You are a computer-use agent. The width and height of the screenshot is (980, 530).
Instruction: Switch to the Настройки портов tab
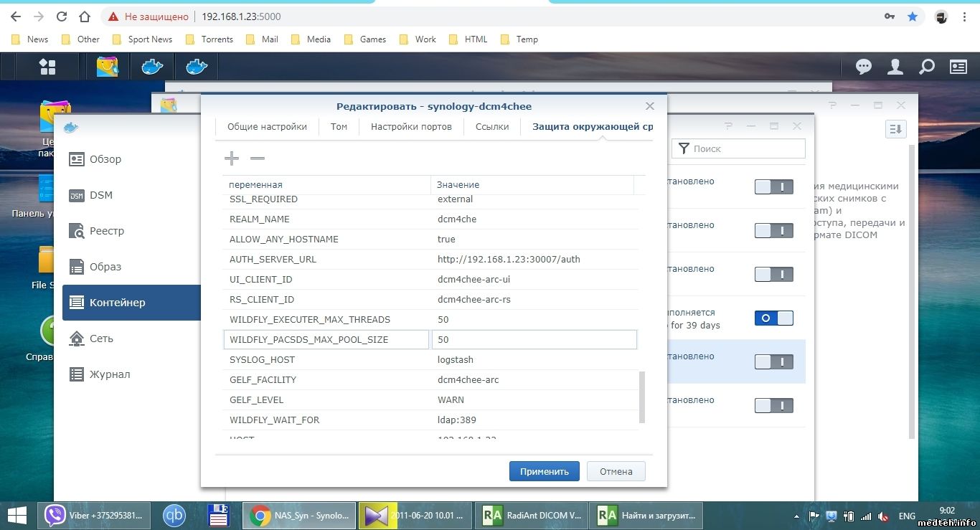pos(411,127)
